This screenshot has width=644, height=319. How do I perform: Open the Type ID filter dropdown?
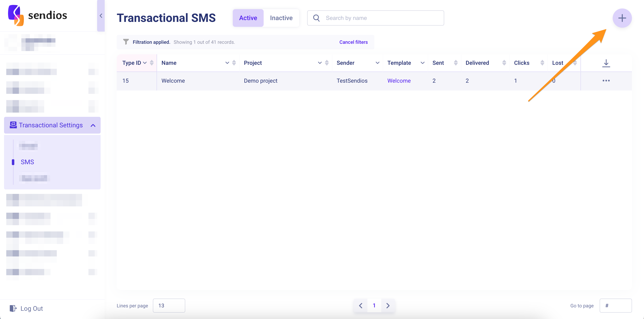point(145,63)
